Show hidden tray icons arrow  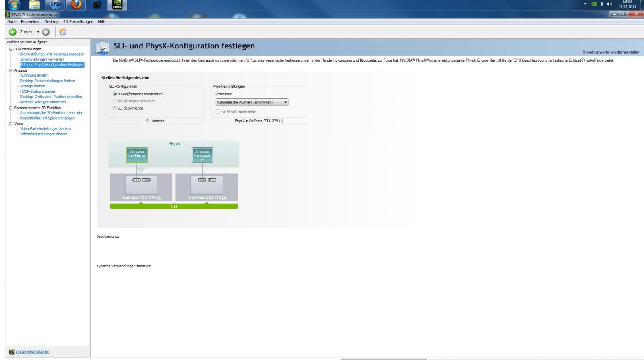click(586, 4)
